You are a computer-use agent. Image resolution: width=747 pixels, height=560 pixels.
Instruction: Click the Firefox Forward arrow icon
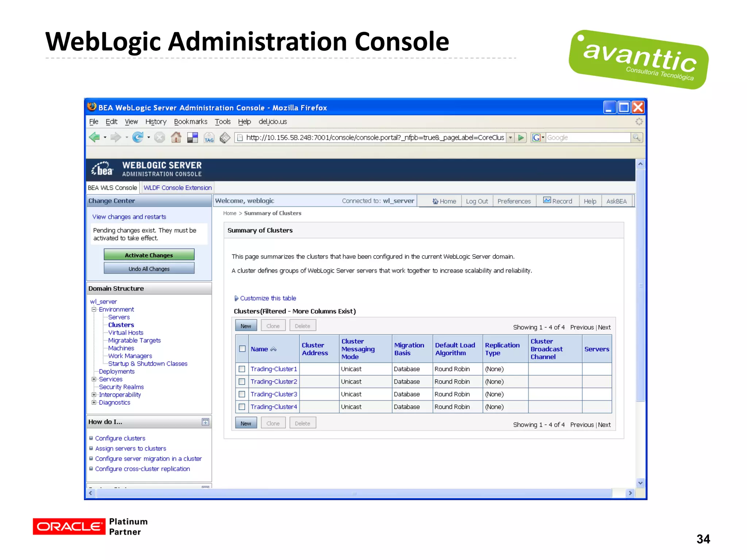[x=116, y=137]
